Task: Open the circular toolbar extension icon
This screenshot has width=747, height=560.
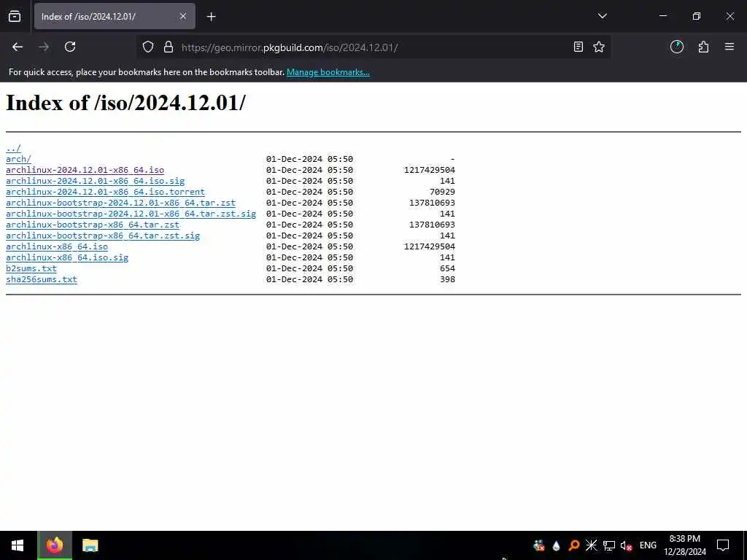Action: pyautogui.click(x=676, y=47)
